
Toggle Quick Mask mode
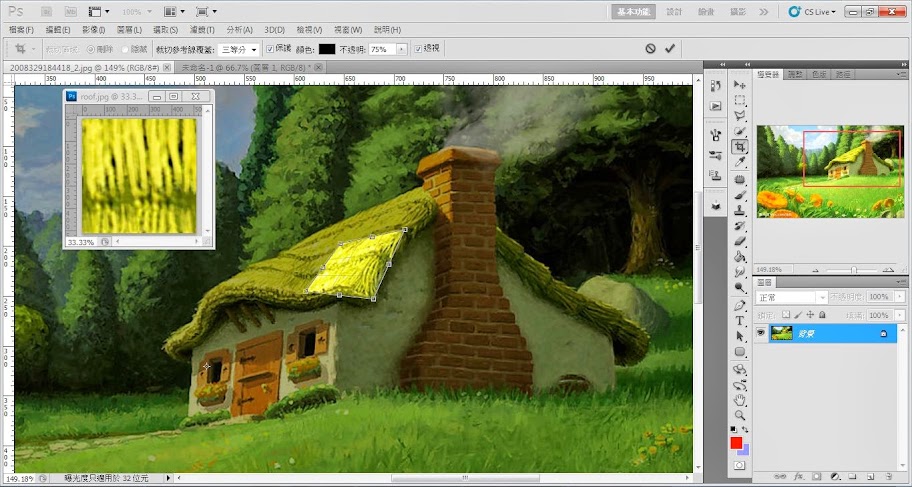pos(739,465)
